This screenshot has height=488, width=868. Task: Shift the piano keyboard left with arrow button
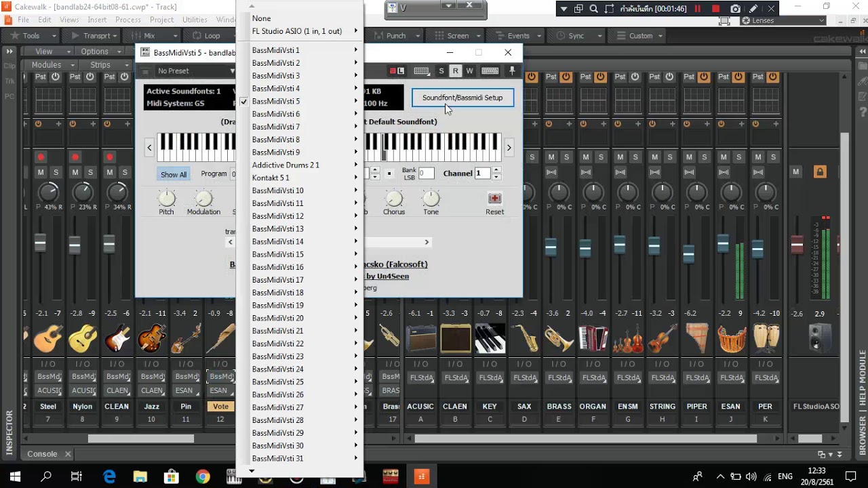[x=149, y=148]
